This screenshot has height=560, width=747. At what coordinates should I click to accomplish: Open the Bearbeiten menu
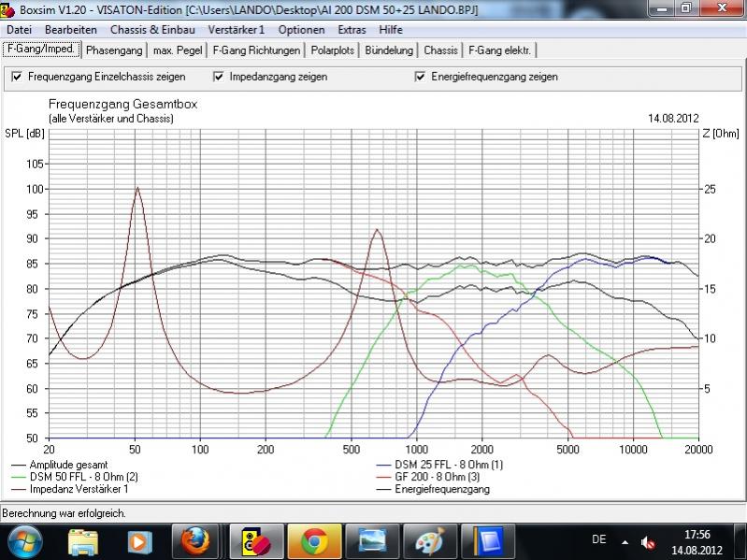click(x=70, y=30)
